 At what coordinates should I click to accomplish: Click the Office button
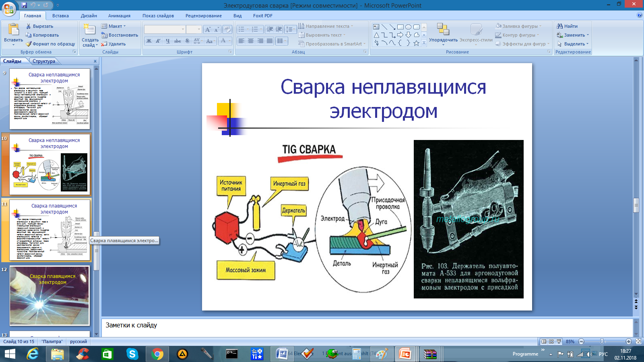9,8
